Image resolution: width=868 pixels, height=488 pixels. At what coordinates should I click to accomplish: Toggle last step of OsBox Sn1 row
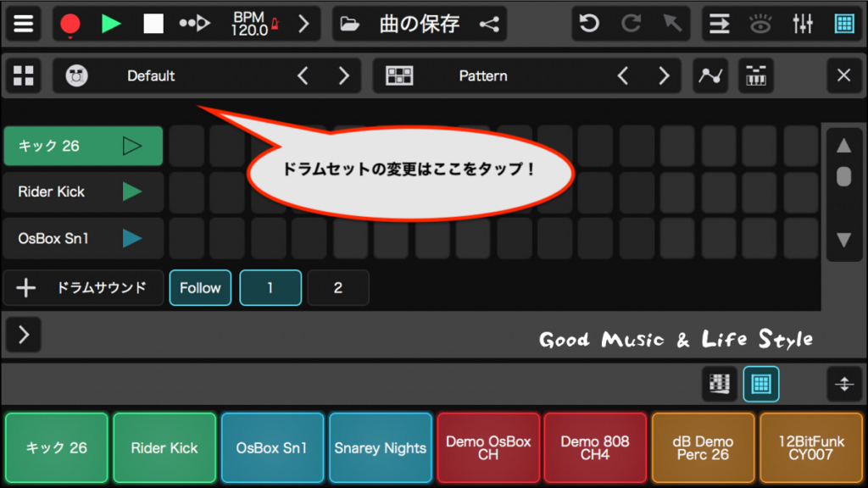(800, 238)
